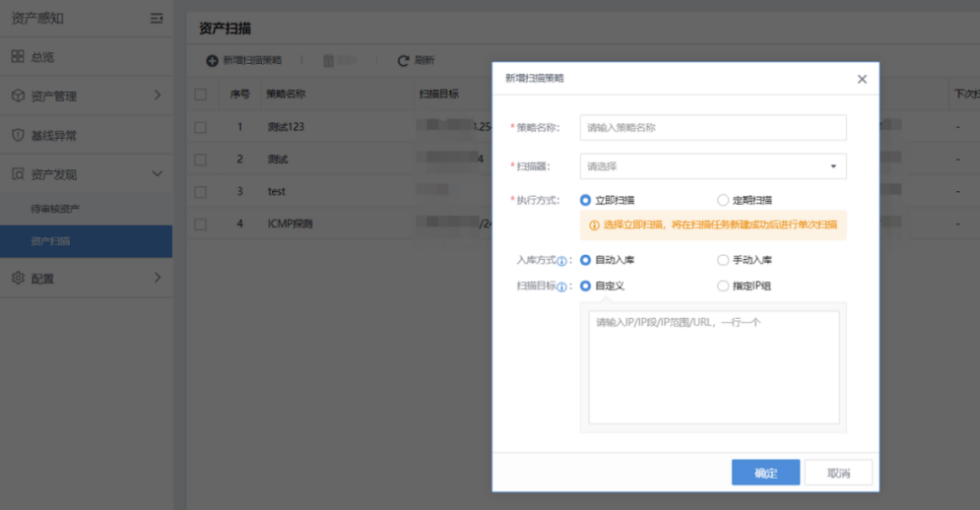
Task: Click the info icon beside 入库方式
Action: (x=562, y=261)
